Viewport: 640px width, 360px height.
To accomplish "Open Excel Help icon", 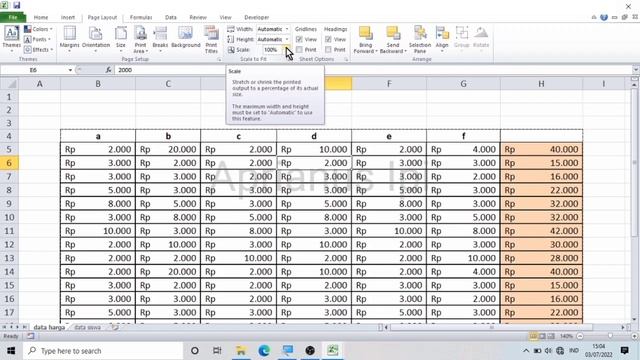I will [x=604, y=18].
